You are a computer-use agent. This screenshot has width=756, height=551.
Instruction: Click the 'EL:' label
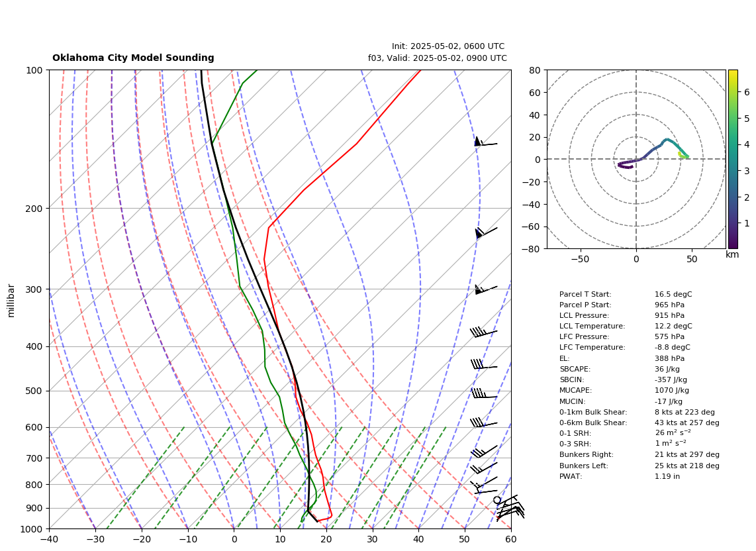(x=565, y=358)
